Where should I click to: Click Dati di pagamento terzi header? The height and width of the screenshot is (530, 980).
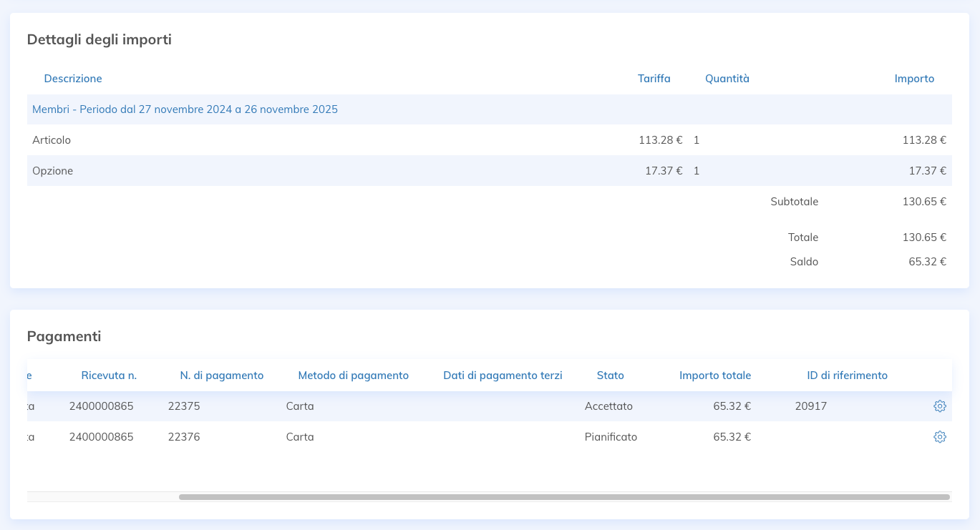(503, 376)
